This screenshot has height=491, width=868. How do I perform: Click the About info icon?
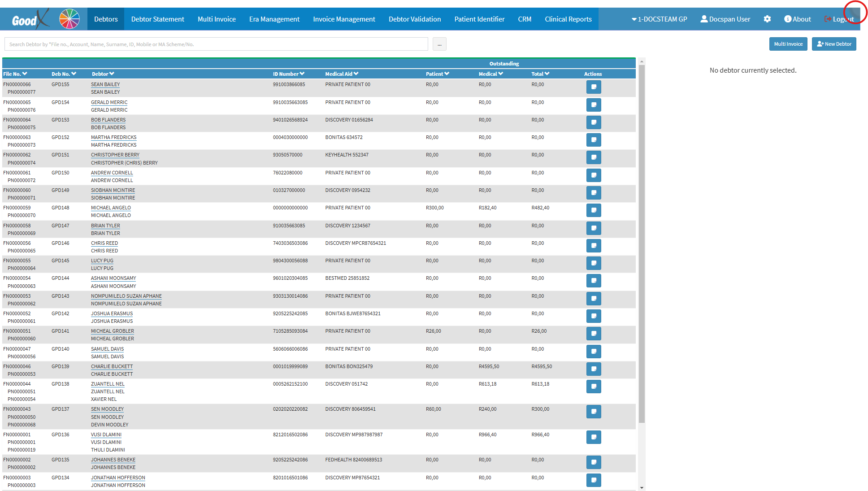(x=787, y=19)
